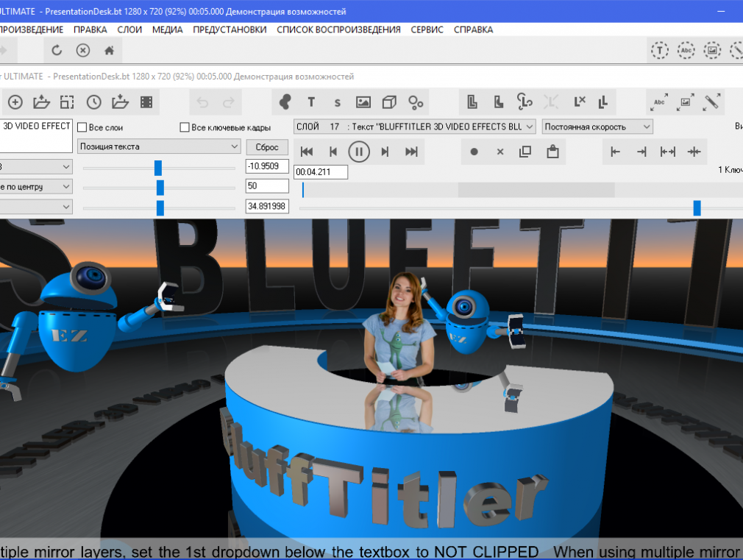The image size is (743, 560).
Task: Export as video with the filmstrip icon
Action: 146,102
